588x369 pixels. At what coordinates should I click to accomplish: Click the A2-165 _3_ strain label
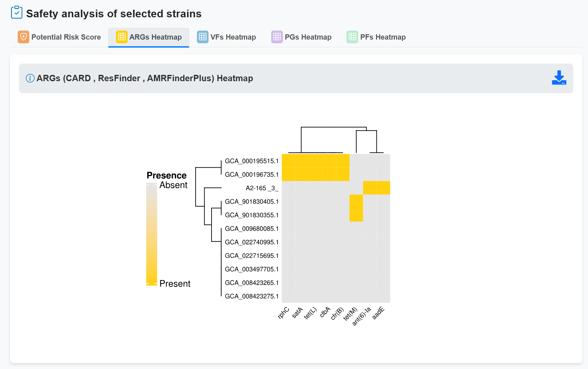(x=262, y=188)
